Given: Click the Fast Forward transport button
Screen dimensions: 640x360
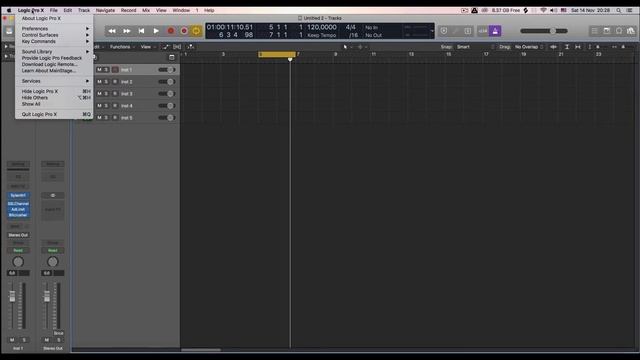Looking at the screenshot, I should point(127,31).
